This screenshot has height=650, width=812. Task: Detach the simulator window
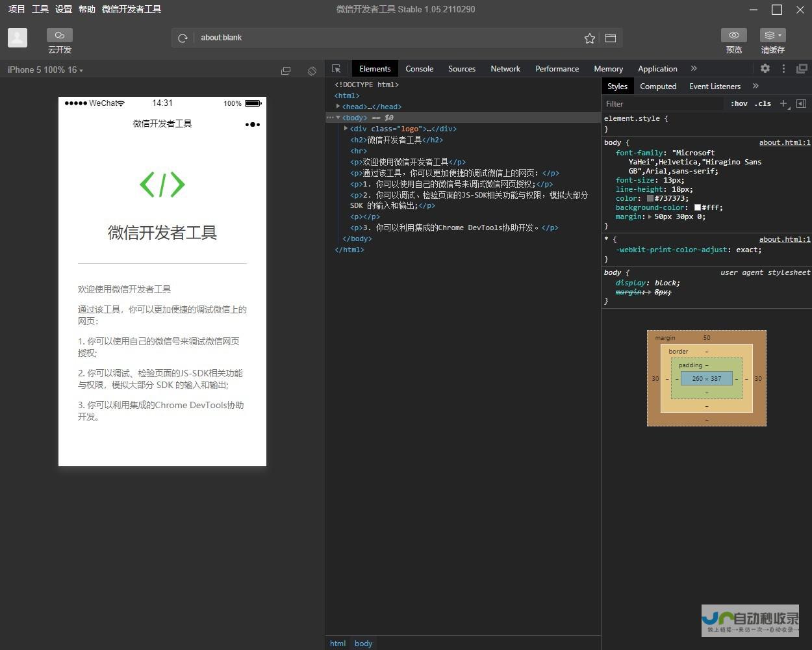pos(286,70)
